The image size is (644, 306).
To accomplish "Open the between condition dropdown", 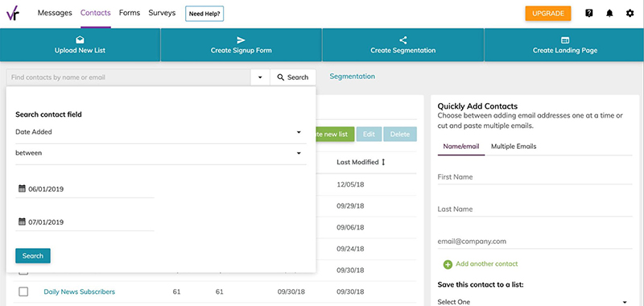I will click(x=161, y=153).
